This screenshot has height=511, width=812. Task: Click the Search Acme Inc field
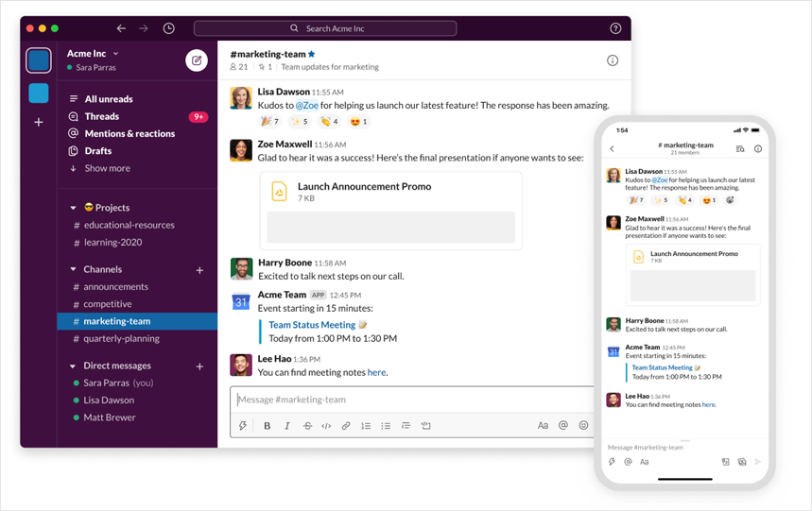(325, 28)
